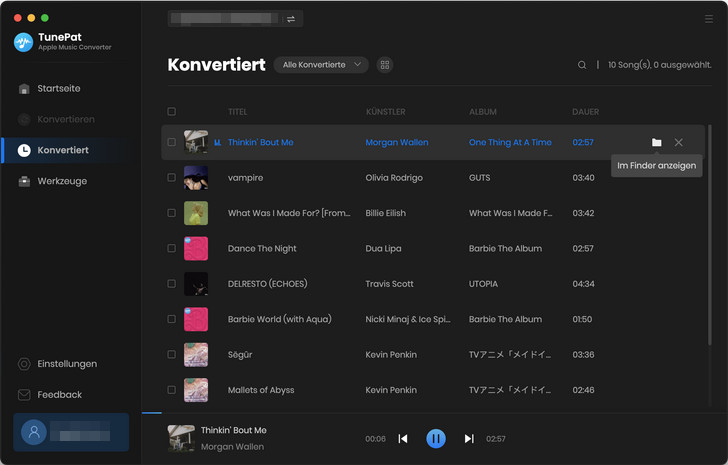Seek on the playback progress bar
This screenshot has height=465, width=728.
pos(435,412)
